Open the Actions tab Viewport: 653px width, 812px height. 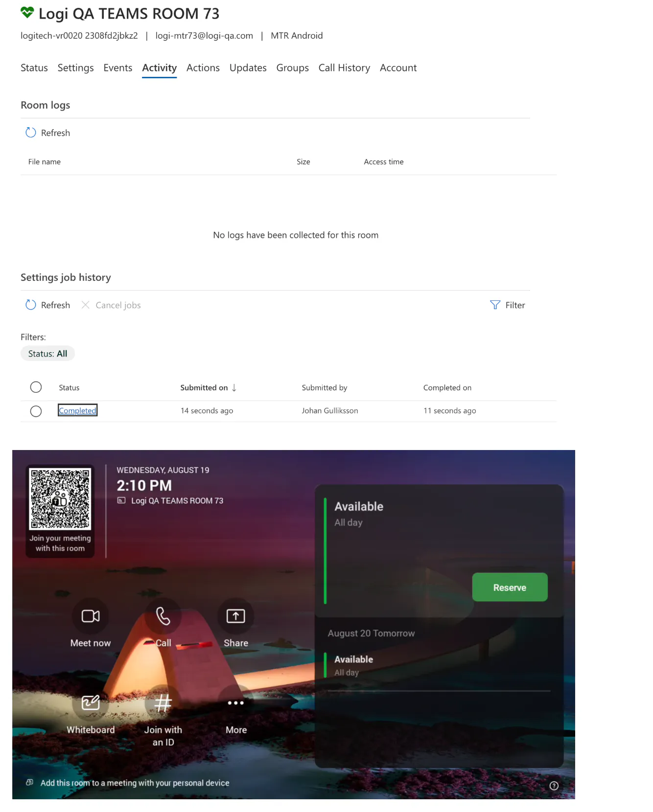tap(203, 68)
